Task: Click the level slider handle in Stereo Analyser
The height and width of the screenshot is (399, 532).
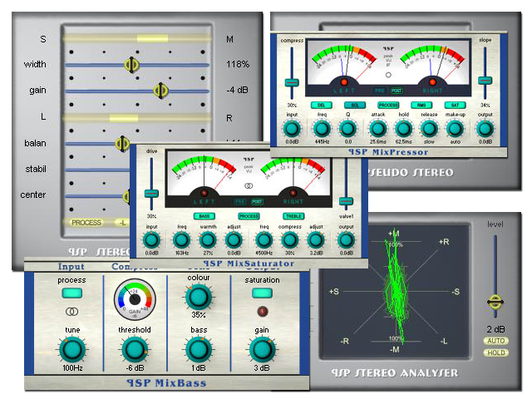Action: [x=495, y=301]
